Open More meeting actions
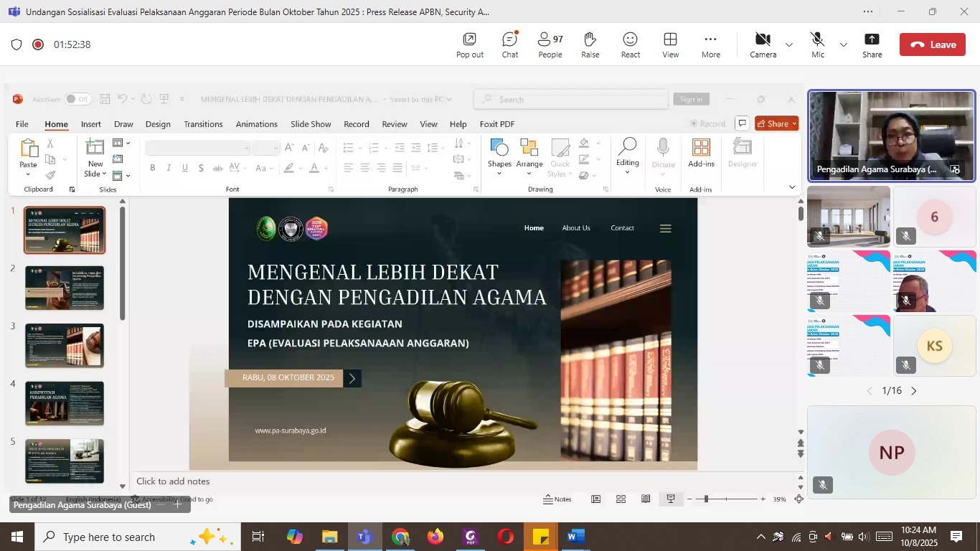 coord(711,44)
